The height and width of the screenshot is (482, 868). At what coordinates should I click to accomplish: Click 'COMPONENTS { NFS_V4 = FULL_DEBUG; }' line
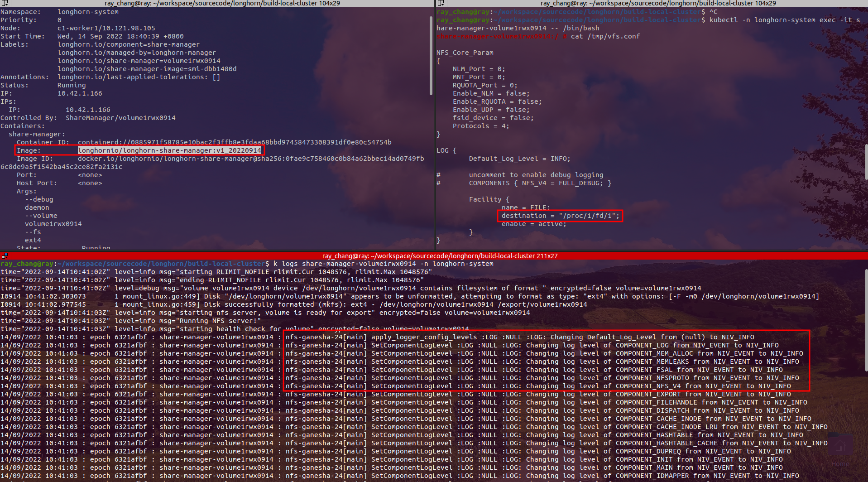click(x=540, y=183)
